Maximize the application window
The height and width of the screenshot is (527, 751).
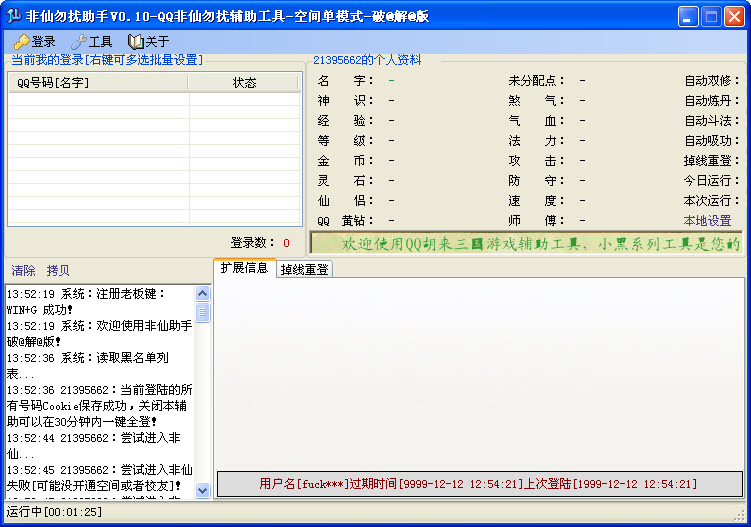click(x=711, y=16)
